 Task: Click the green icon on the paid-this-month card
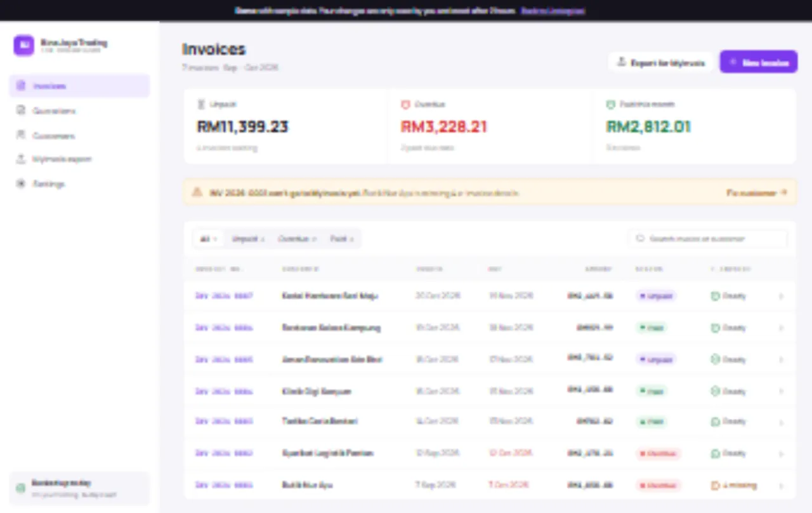click(611, 104)
